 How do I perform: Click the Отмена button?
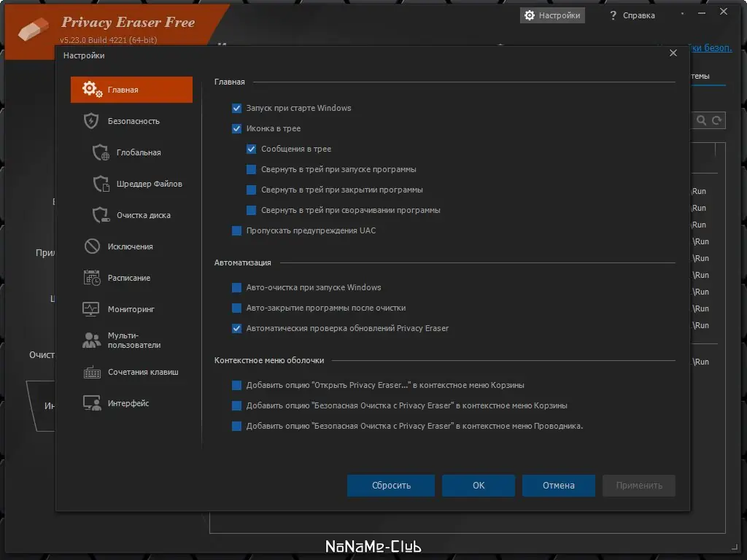pos(558,485)
